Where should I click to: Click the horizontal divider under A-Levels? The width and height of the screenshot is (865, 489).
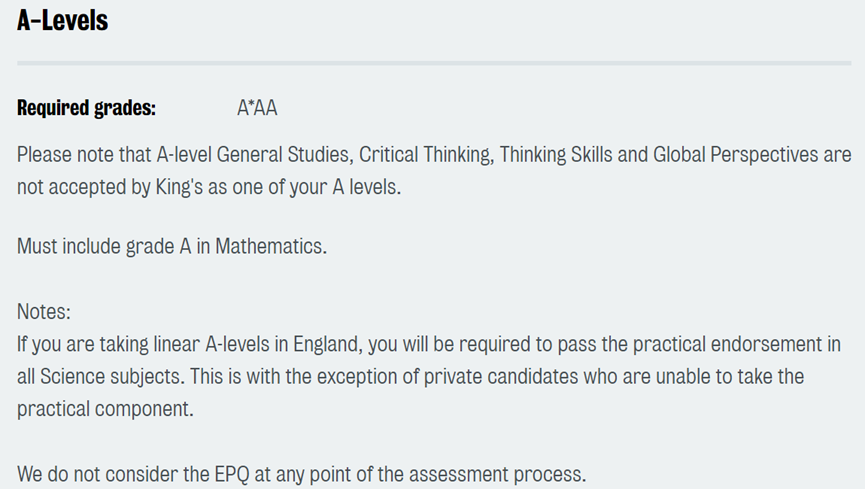pyautogui.click(x=434, y=63)
